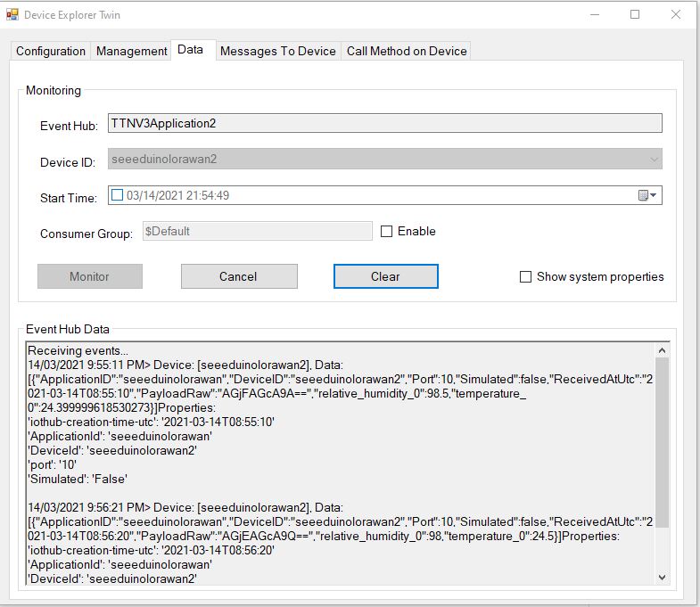Click the Device Explorer Twin app icon
Viewport: 700px width, 607px height.
(12, 15)
